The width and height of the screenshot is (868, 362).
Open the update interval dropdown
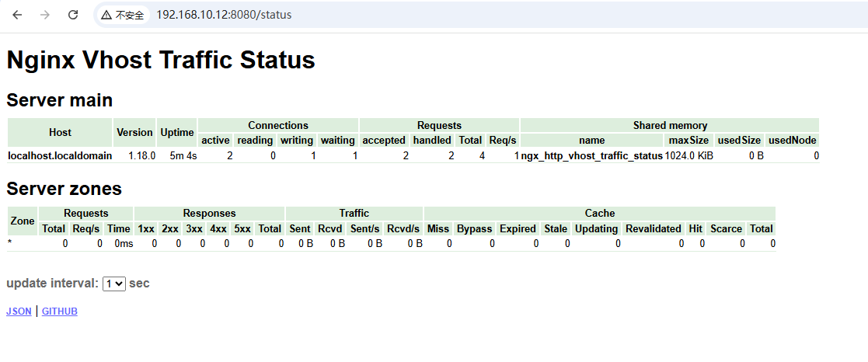[114, 284]
